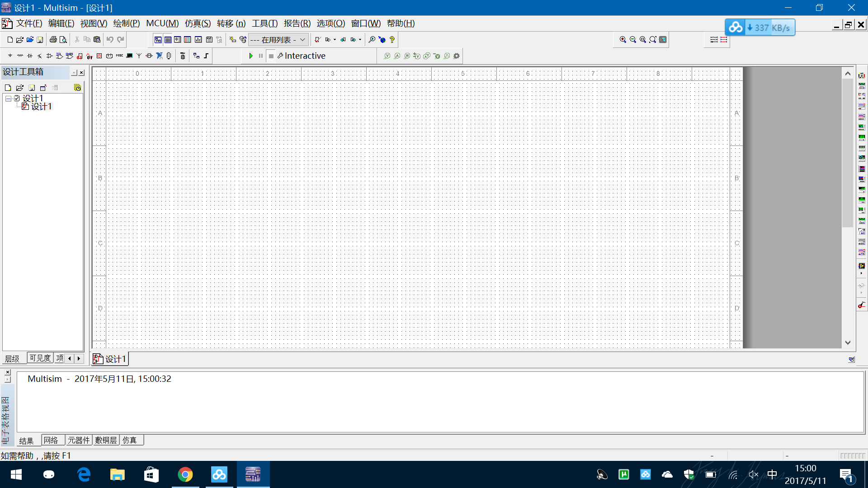Open the Interactive simulation settings
The height and width of the screenshot is (488, 868).
(302, 56)
